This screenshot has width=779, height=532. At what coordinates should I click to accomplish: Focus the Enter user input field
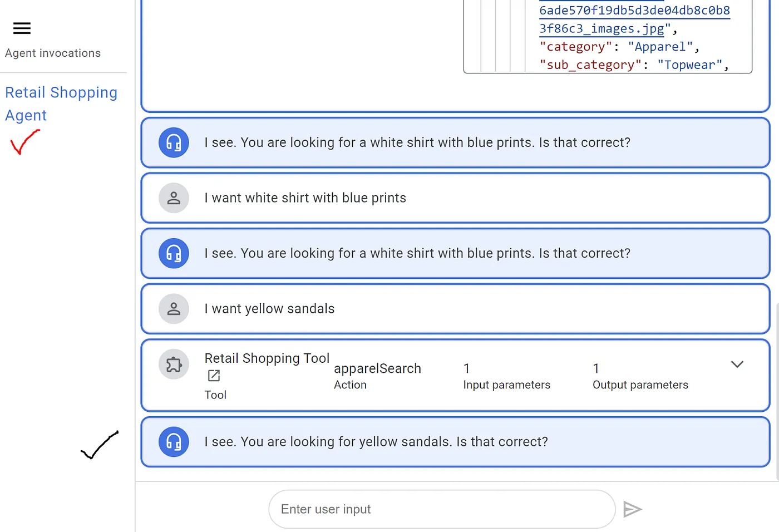442,509
